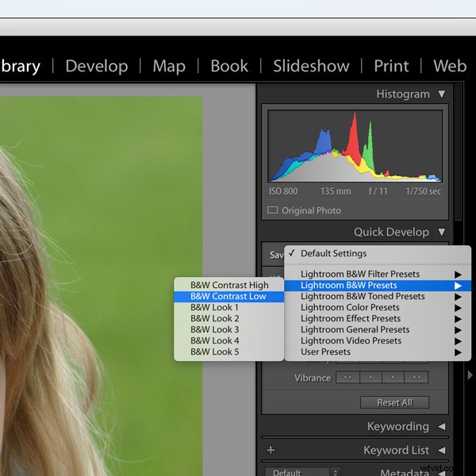Screen dimensions: 476x476
Task: Open the Book module
Action: click(x=229, y=66)
